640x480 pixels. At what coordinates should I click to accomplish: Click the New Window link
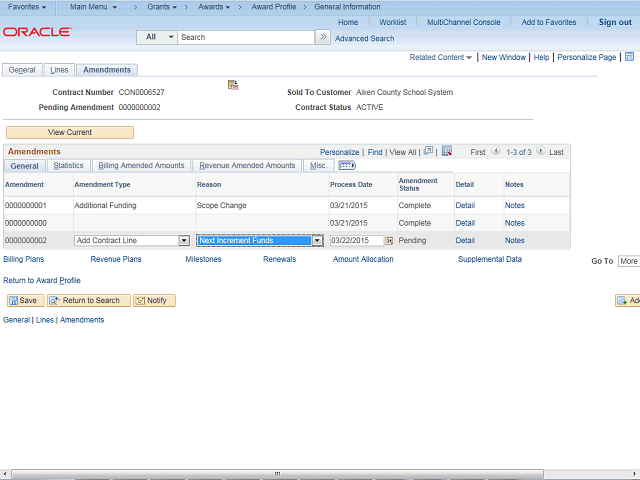click(504, 57)
